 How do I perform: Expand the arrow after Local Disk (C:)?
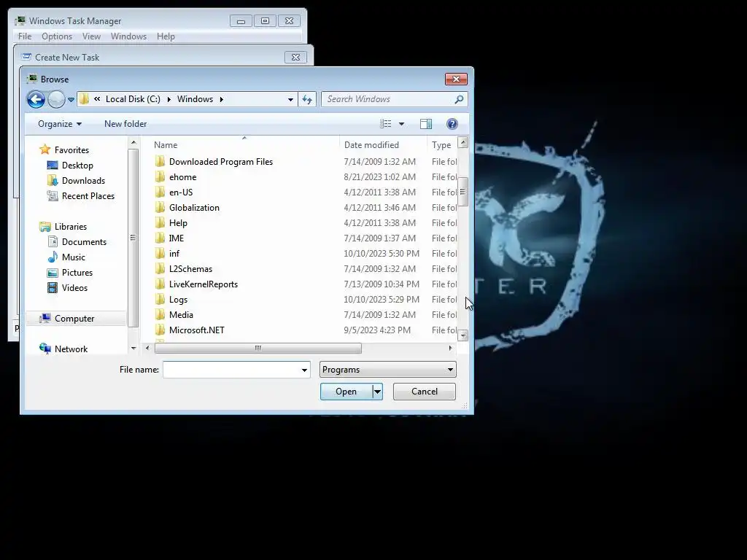pos(169,99)
